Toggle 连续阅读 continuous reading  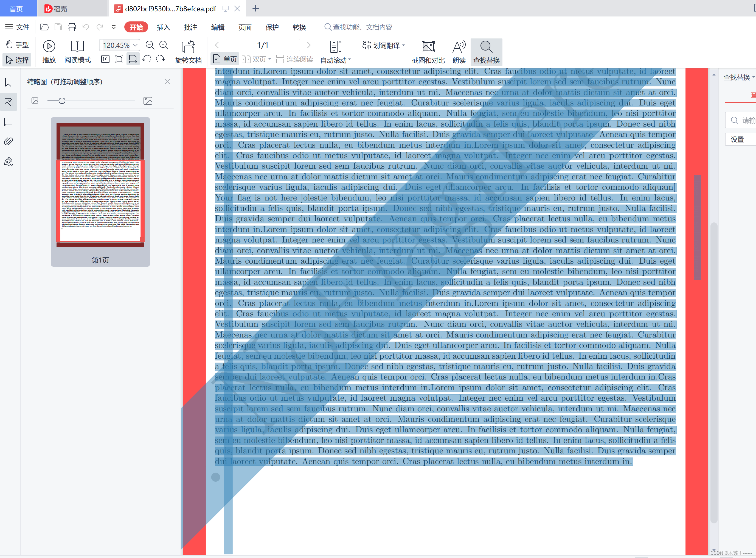point(294,59)
